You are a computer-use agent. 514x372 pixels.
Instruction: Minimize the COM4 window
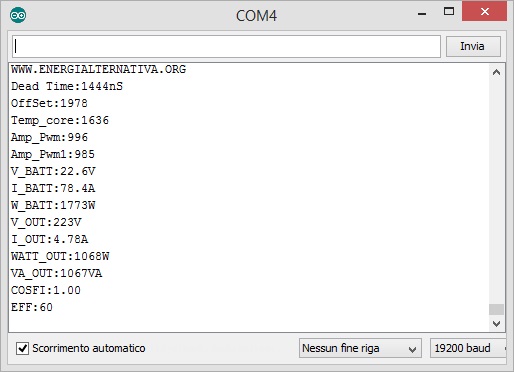pyautogui.click(x=422, y=14)
